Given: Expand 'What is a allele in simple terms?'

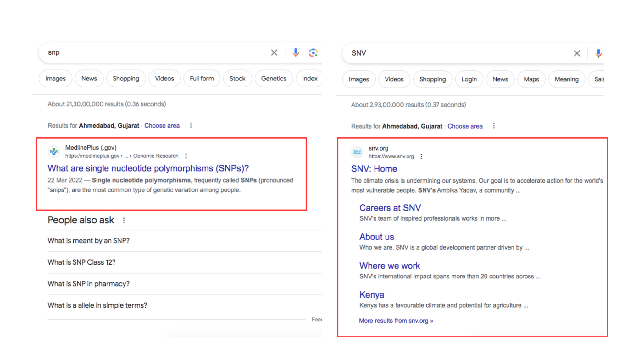Looking at the screenshot, I should pyautogui.click(x=97, y=305).
